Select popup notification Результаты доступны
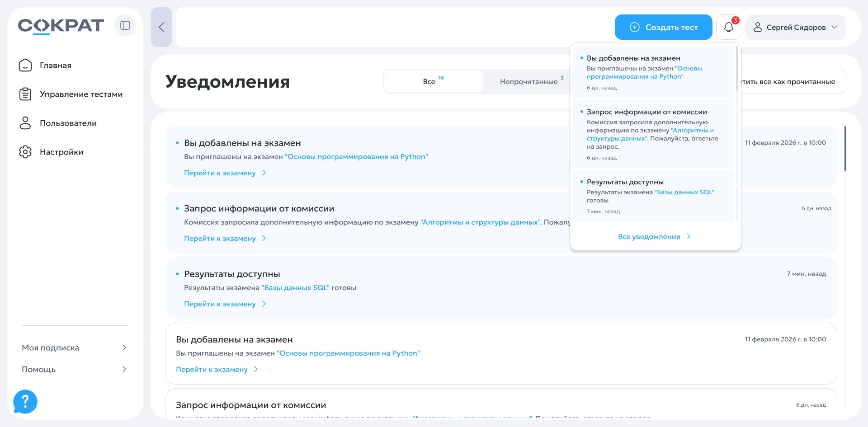The image size is (868, 427). click(x=654, y=196)
